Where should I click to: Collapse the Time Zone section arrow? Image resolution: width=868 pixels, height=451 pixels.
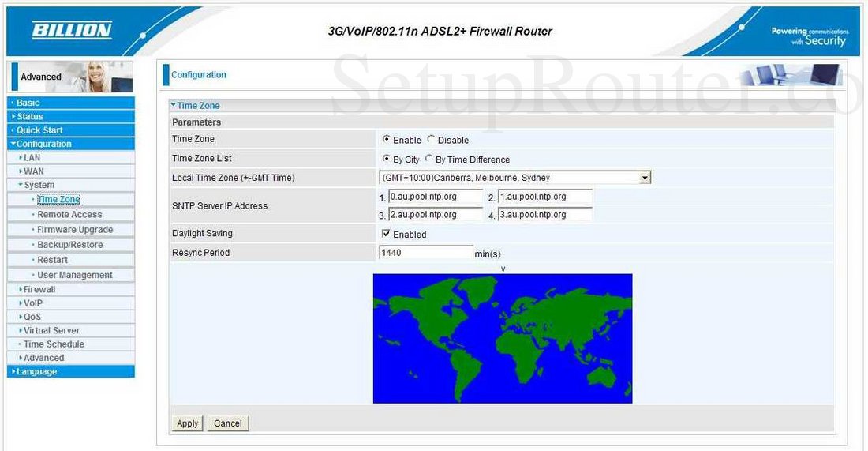174,105
